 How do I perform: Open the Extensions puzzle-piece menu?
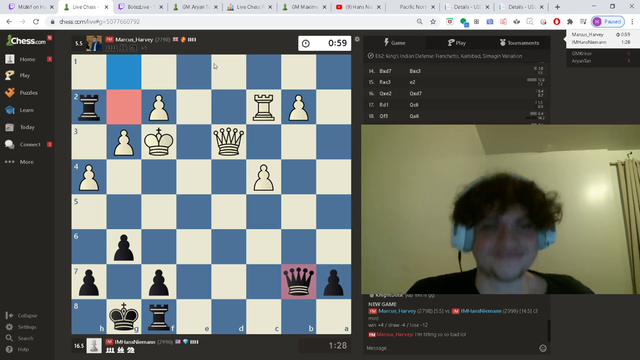coord(570,22)
